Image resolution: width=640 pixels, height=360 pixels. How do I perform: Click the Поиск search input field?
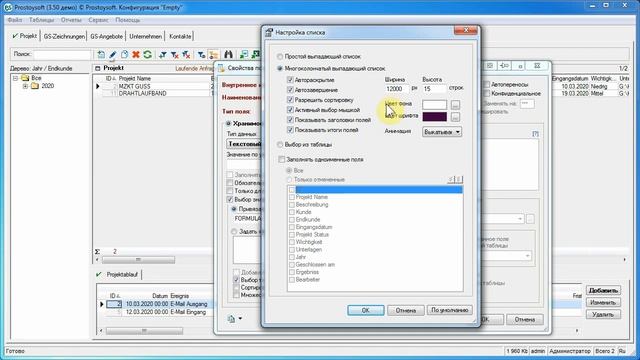[x=62, y=54]
